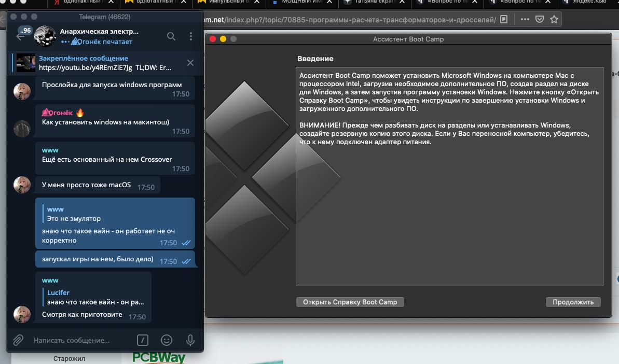The width and height of the screenshot is (619, 364).
Task: Close the импульсный browser tab
Action: [257, 2]
